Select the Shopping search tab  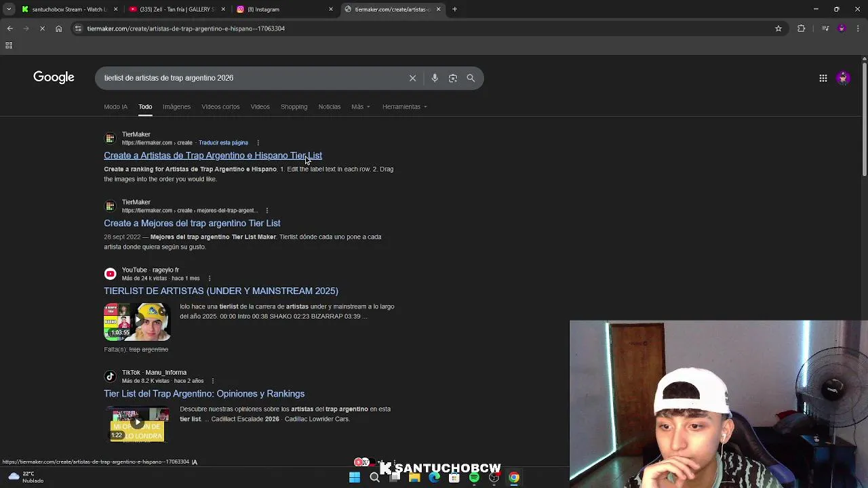(x=294, y=106)
